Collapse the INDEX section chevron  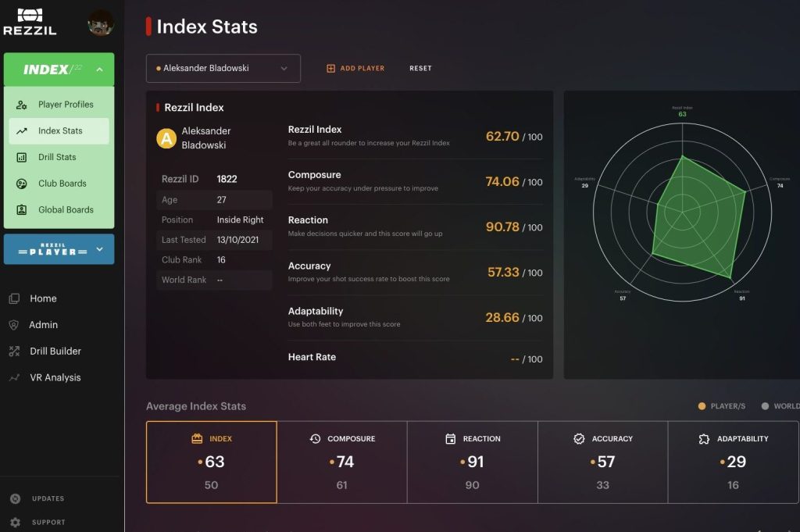(99, 70)
